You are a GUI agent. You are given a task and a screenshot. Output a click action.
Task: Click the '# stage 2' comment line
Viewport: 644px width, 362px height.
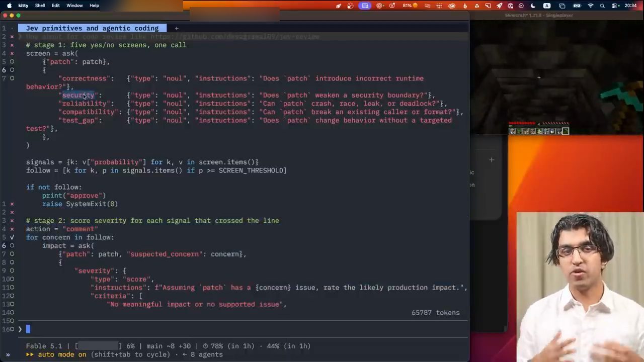[x=152, y=221]
